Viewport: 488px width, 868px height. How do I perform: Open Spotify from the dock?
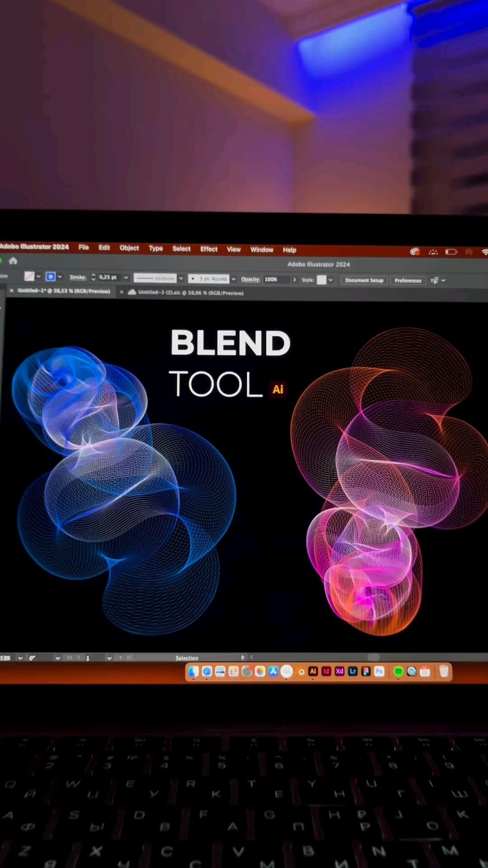tap(398, 672)
